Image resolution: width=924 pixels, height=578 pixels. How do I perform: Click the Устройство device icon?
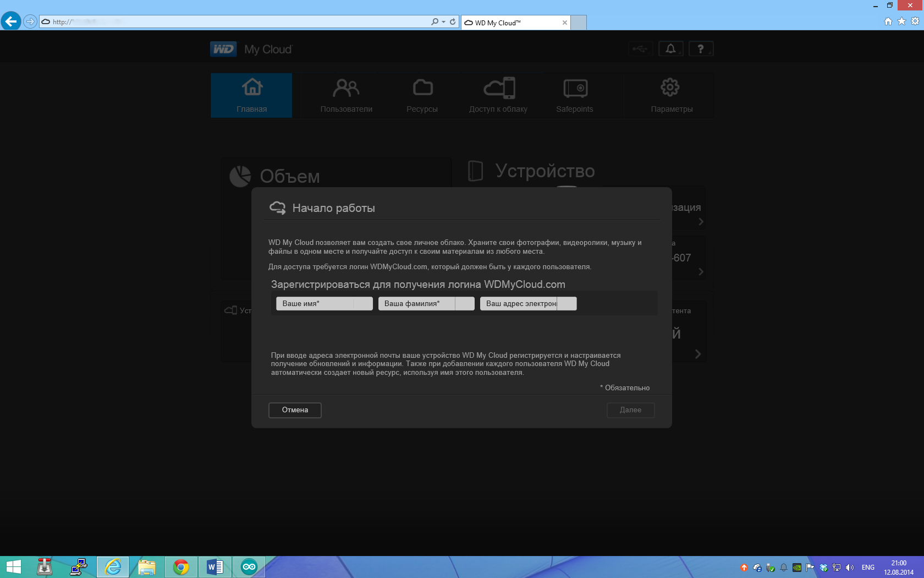[475, 171]
